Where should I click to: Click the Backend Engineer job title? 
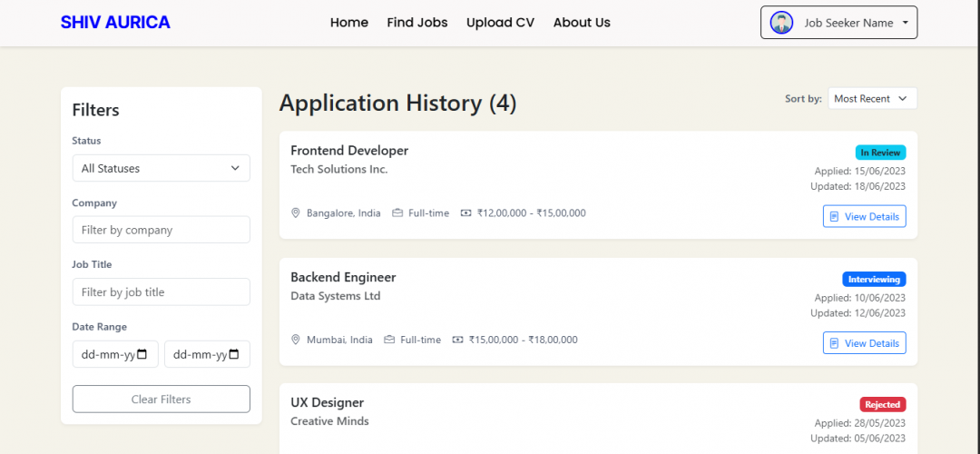tap(343, 277)
